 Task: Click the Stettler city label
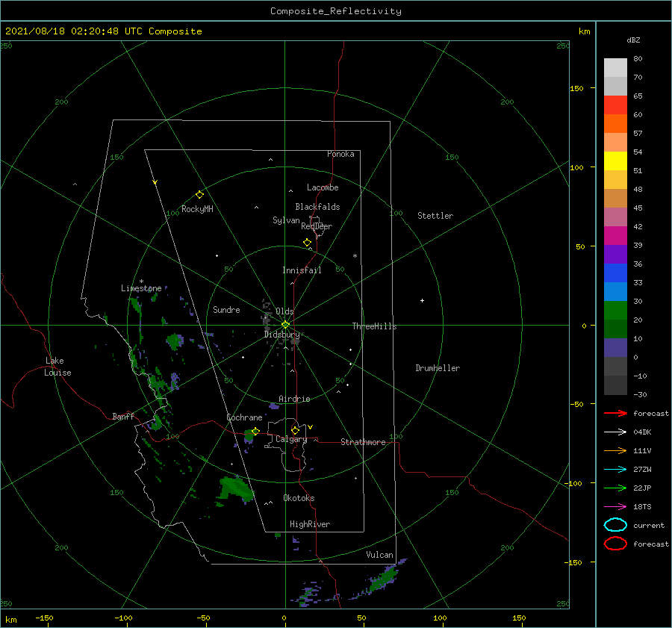coord(435,216)
